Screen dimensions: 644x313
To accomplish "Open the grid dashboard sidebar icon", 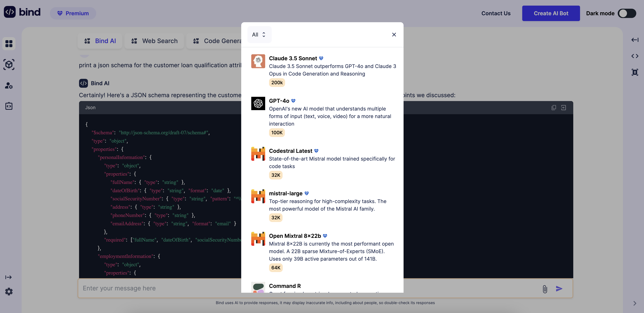I will tap(9, 44).
